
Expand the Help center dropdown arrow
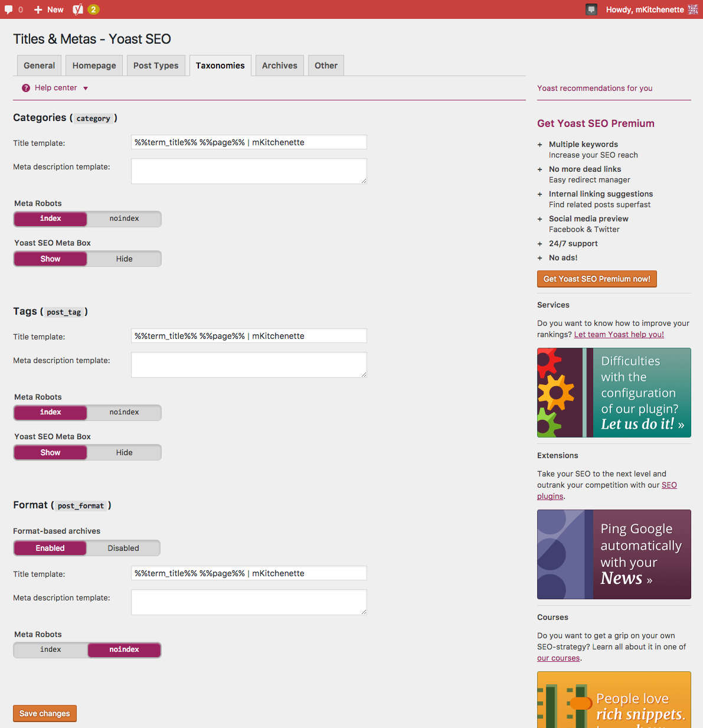(x=86, y=89)
